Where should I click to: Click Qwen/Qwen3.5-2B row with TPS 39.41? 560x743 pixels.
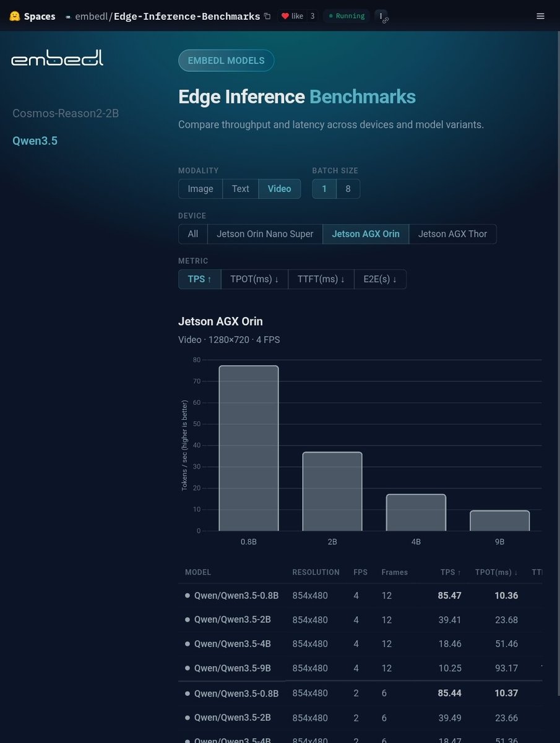pyautogui.click(x=360, y=620)
